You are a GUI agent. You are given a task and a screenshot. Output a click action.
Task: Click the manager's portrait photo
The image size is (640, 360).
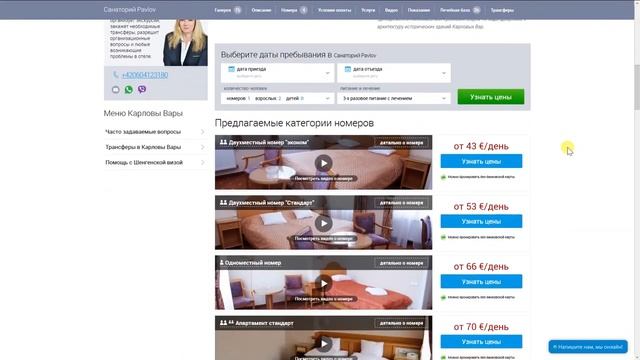(185, 42)
